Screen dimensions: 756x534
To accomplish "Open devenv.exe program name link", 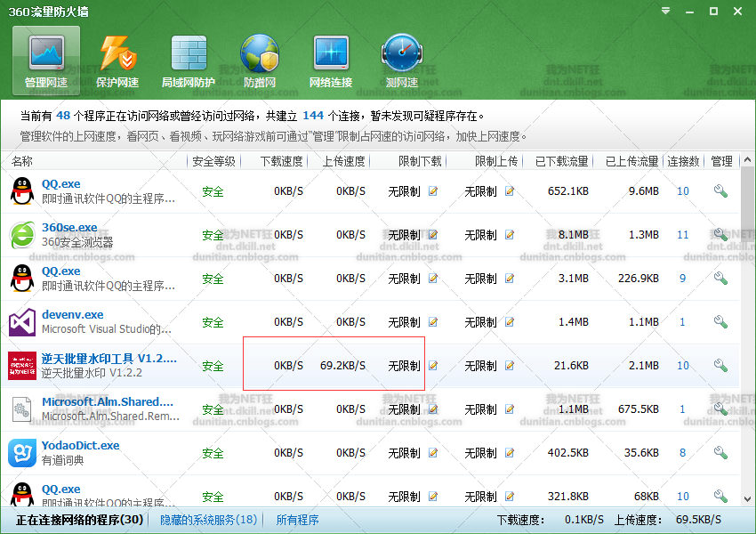I will [72, 314].
